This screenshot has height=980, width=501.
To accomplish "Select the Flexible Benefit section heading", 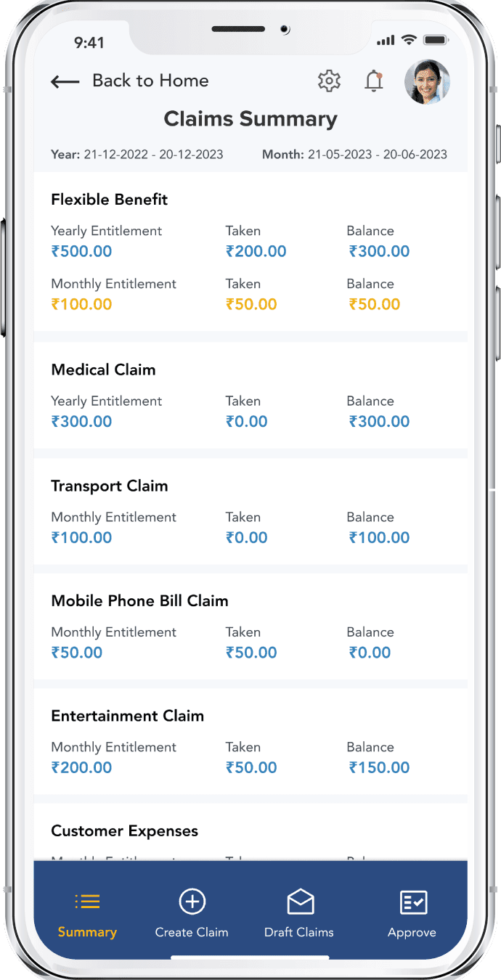I will pos(109,199).
